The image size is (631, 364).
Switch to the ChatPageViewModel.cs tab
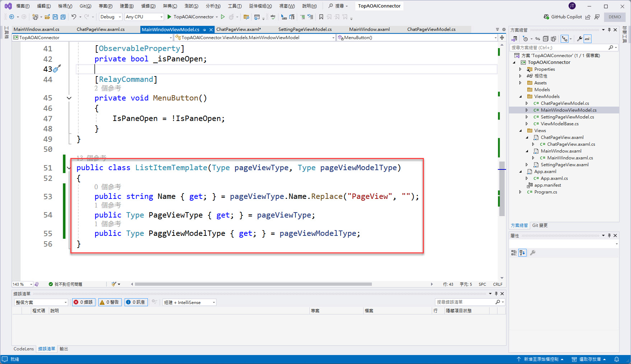[x=431, y=29]
